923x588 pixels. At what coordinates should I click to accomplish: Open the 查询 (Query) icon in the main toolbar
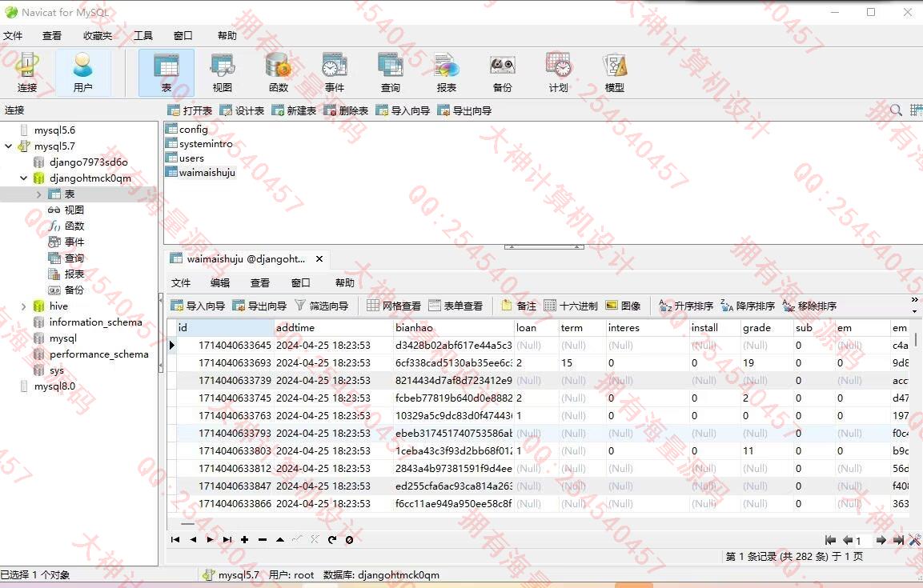tap(391, 72)
